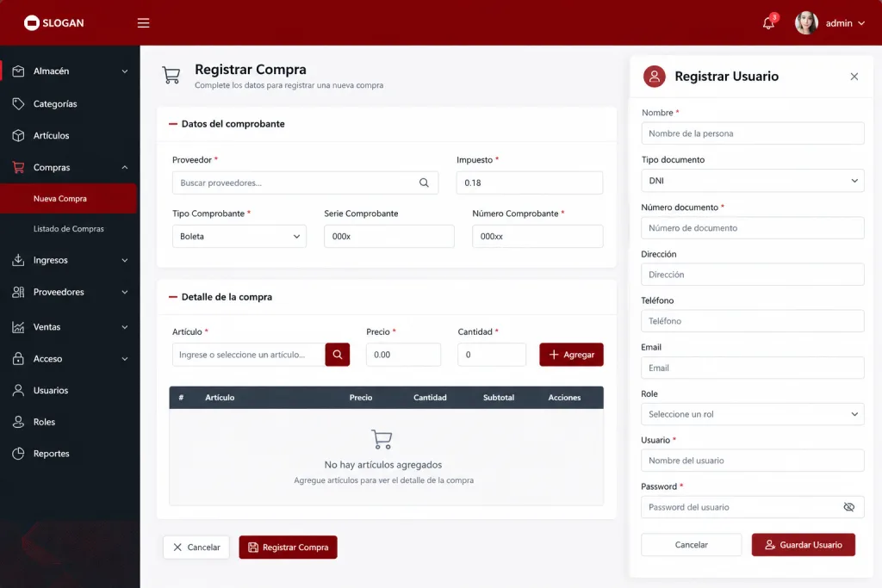Click the Teléfono input field
The width and height of the screenshot is (882, 588).
coord(753,321)
